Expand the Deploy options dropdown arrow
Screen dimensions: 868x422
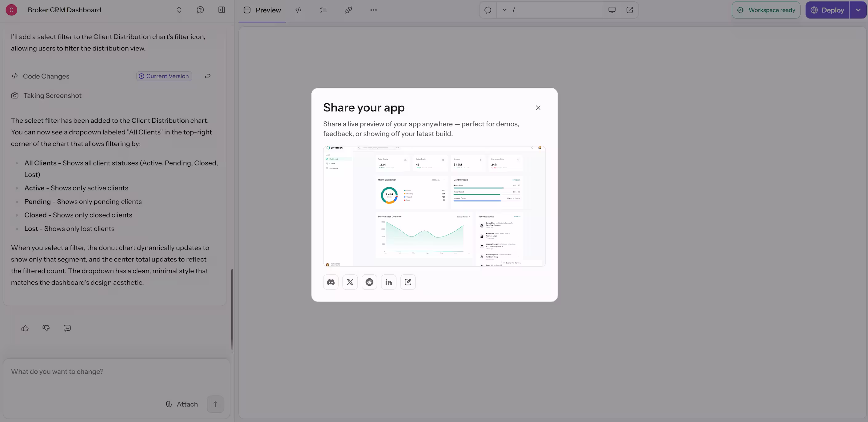858,10
